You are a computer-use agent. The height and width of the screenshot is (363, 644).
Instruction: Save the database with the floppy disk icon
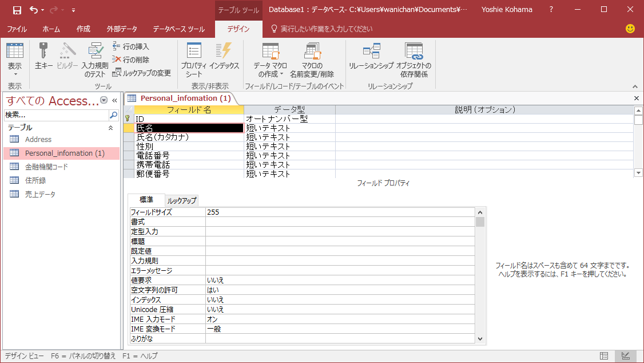17,10
